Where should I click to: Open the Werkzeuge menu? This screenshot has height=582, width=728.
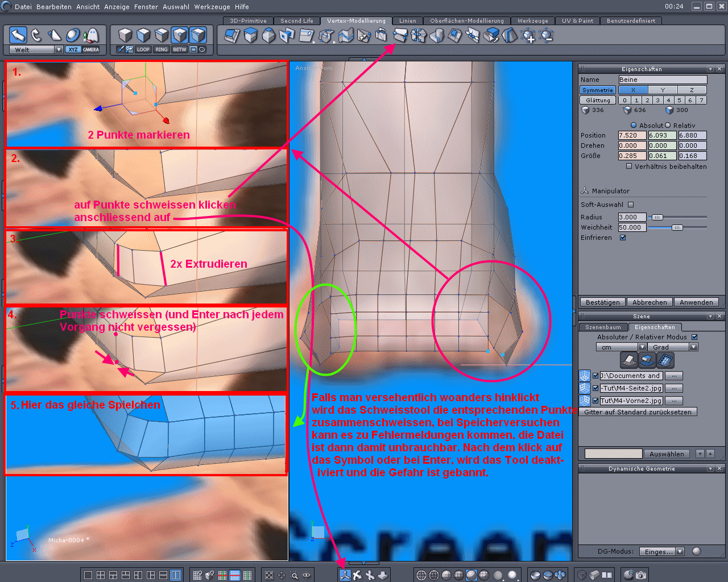coord(212,7)
